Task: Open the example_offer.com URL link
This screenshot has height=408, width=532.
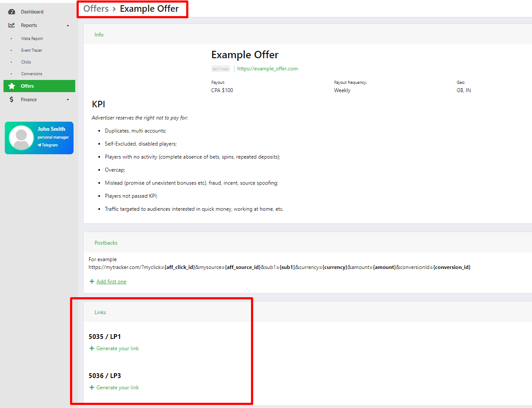Action: point(268,69)
